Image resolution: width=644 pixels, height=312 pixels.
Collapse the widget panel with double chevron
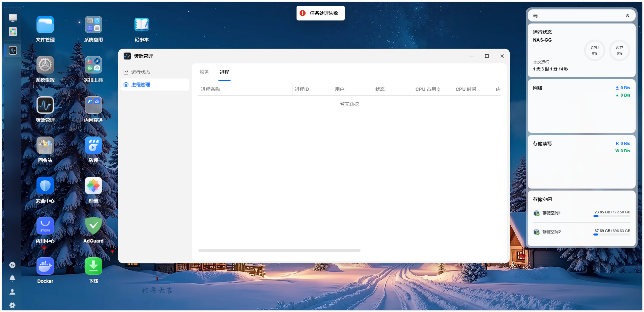628,16
